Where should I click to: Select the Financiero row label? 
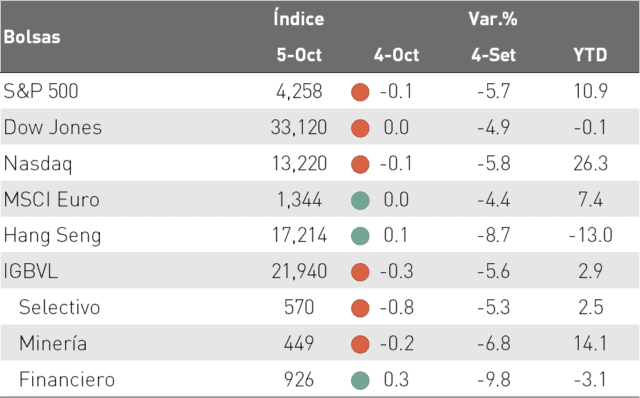67,379
